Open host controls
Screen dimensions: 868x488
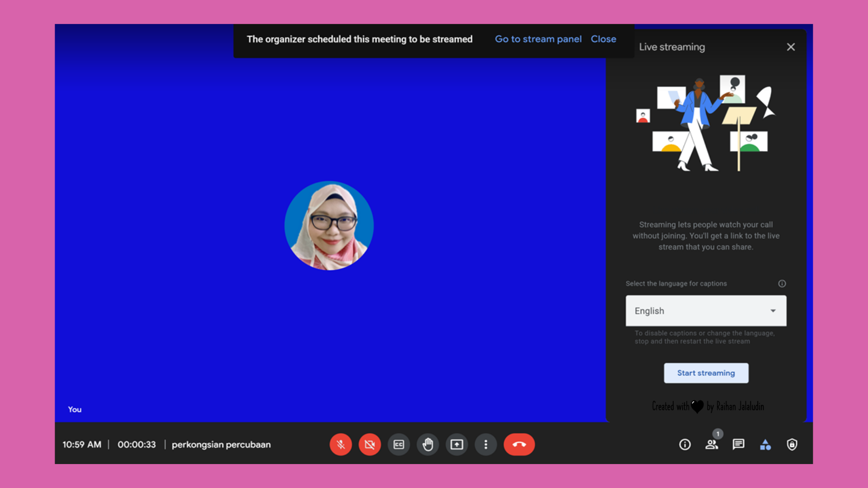coord(792,445)
